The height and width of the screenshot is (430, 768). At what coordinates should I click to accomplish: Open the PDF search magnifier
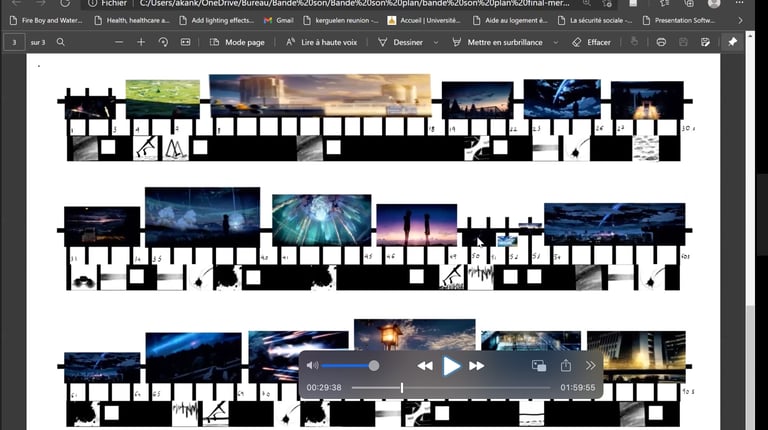coord(60,42)
